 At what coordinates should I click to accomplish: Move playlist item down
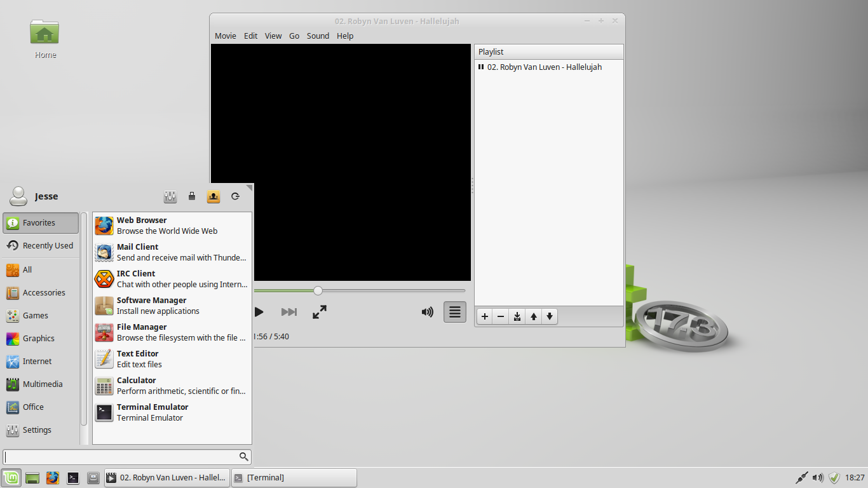tap(550, 316)
